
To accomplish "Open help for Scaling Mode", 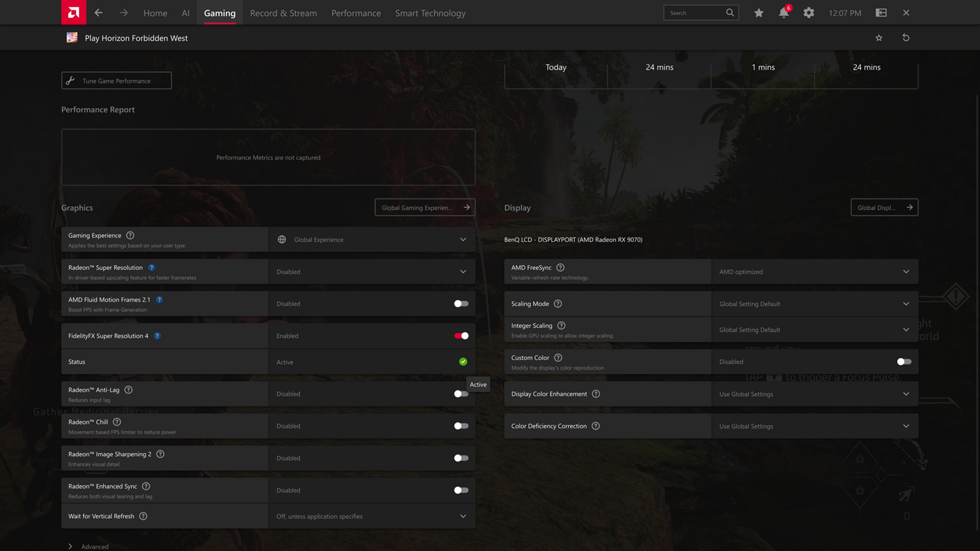I will [558, 304].
